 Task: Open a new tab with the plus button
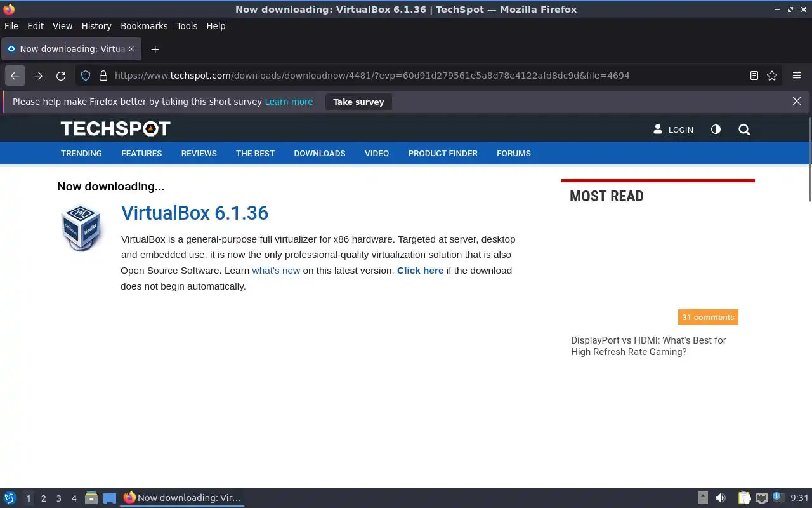point(155,49)
